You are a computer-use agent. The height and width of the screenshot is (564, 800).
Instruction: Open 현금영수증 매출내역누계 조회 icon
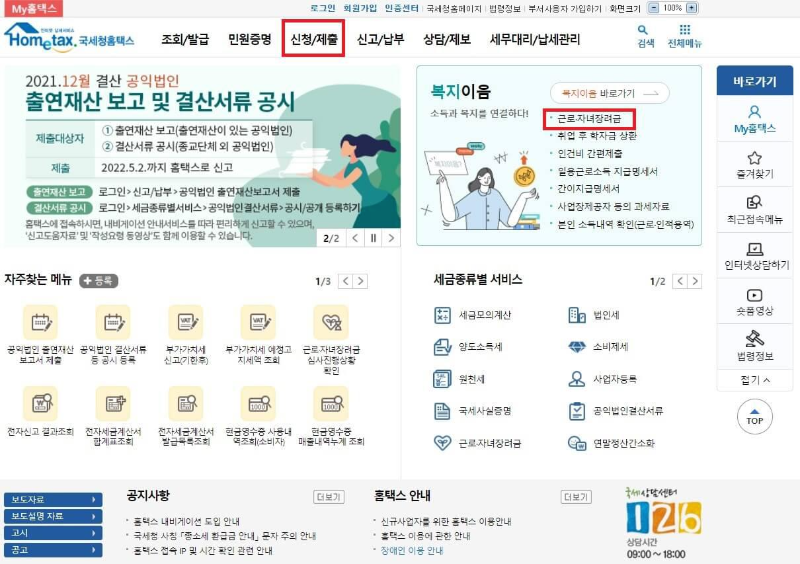click(x=331, y=404)
